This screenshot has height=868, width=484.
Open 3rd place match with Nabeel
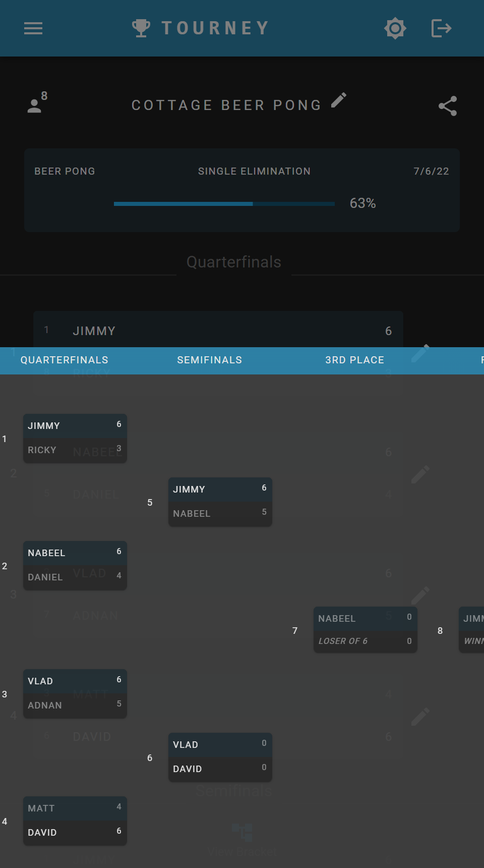[365, 630]
